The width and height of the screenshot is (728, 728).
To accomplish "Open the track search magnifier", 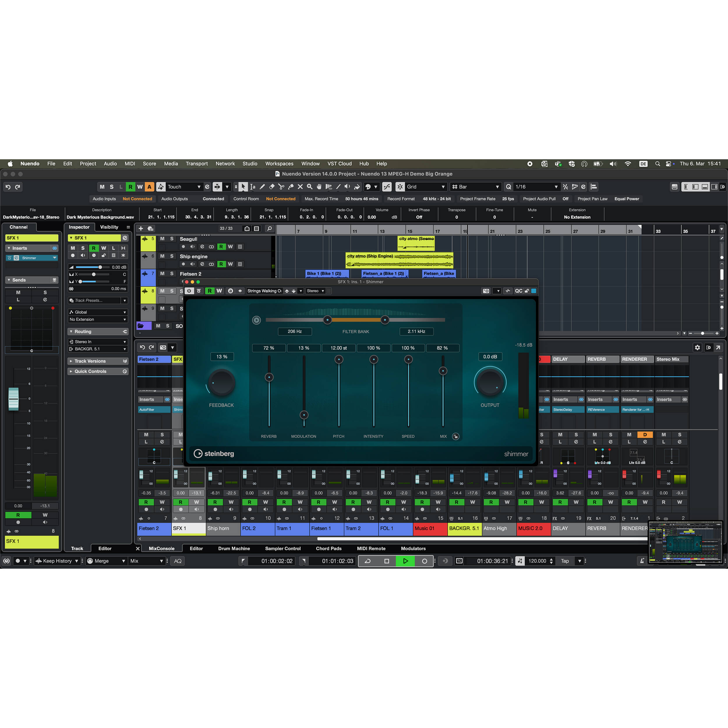I will (x=269, y=228).
